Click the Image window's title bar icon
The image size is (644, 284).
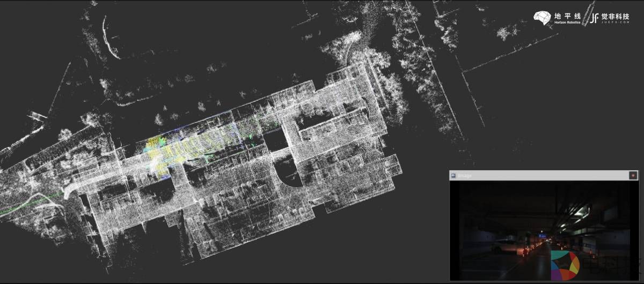coord(453,175)
